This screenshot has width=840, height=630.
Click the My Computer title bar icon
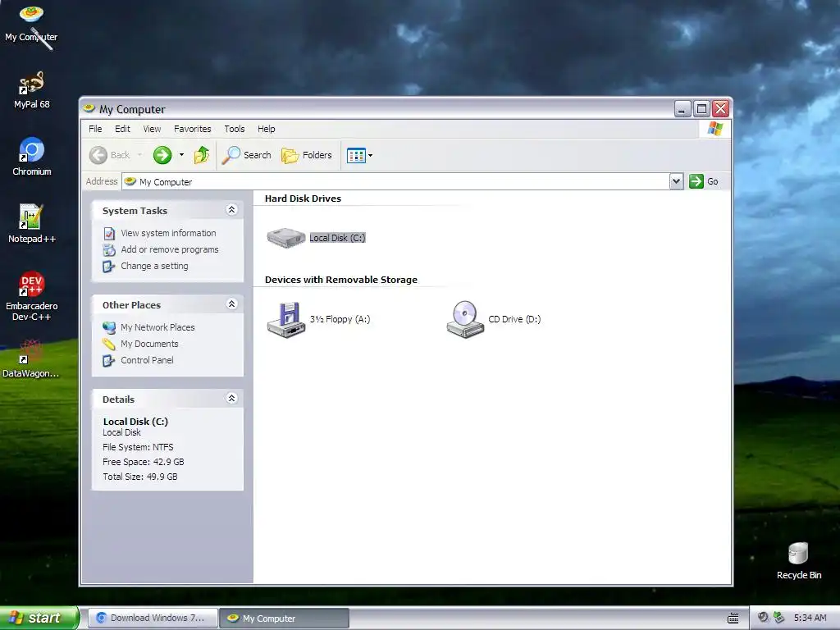click(89, 109)
